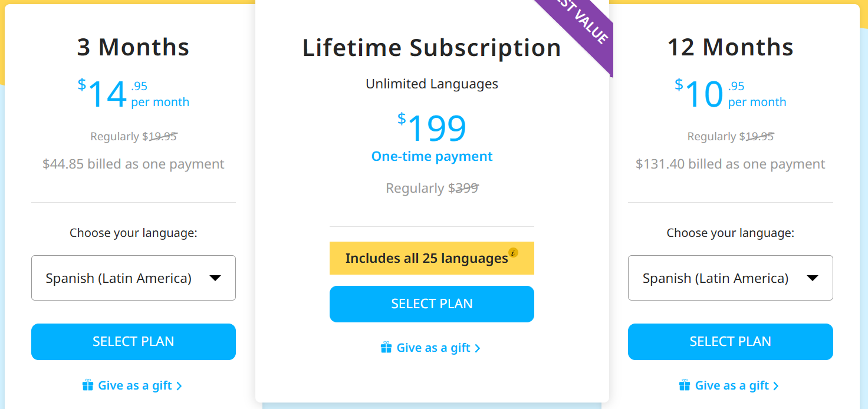Viewport: 868px width, 409px height.
Task: Open the 3 Months language dropdown
Action: pyautogui.click(x=133, y=278)
